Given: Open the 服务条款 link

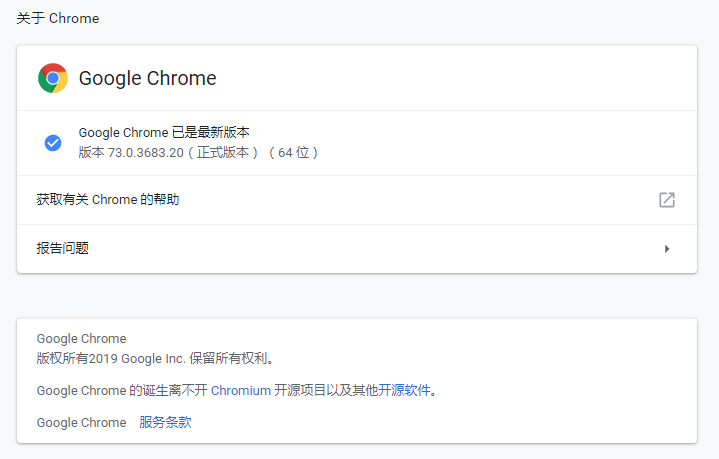Looking at the screenshot, I should click(x=165, y=422).
